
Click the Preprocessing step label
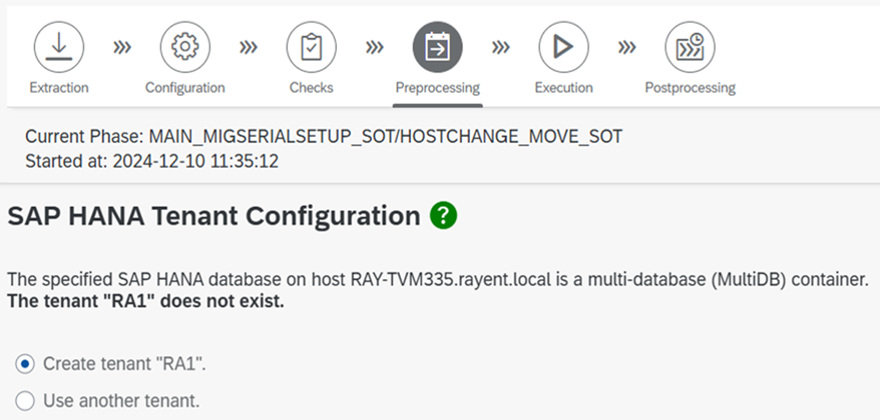[437, 88]
